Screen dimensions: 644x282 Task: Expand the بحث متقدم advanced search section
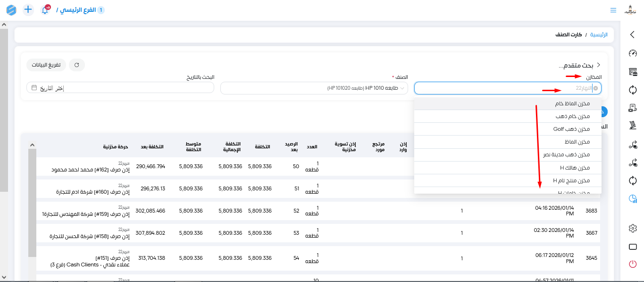[x=598, y=65]
